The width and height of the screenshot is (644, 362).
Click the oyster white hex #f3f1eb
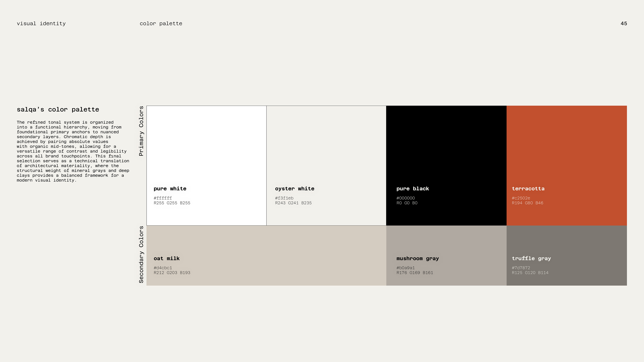[284, 198]
